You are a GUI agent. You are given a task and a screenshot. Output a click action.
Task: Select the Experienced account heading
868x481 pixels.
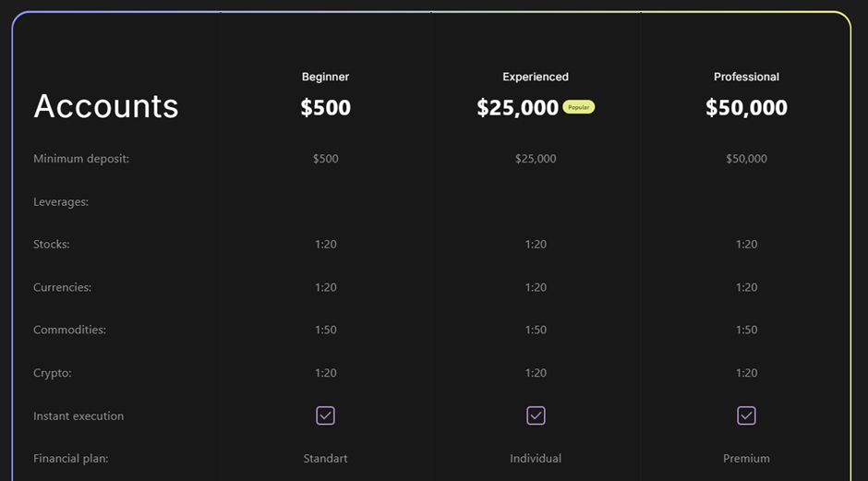[536, 77]
